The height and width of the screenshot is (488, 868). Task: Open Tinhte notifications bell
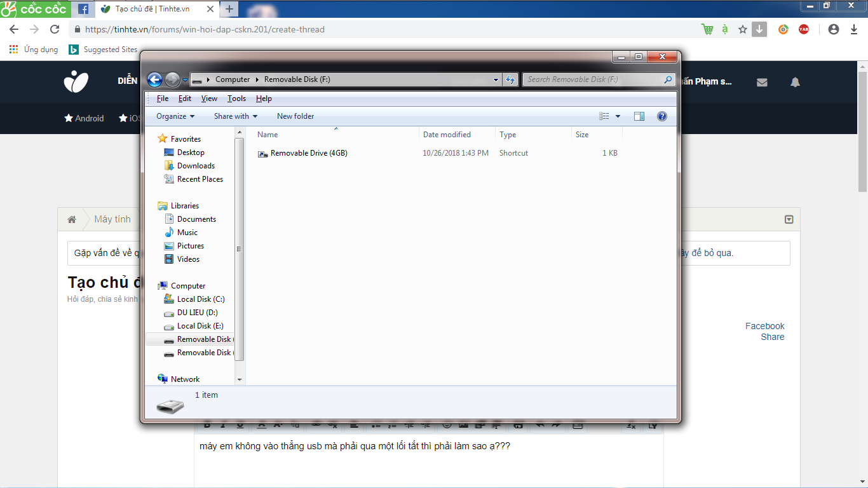tap(795, 82)
